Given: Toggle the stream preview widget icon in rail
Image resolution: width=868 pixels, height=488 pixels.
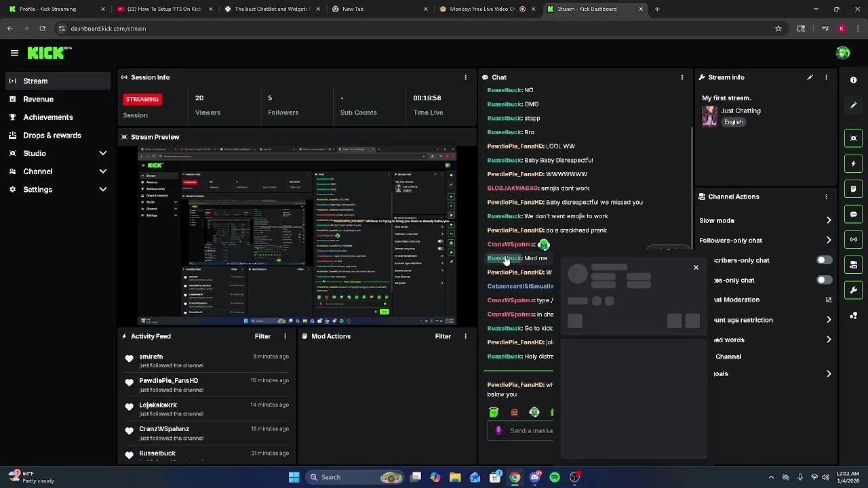Looking at the screenshot, I should (853, 138).
